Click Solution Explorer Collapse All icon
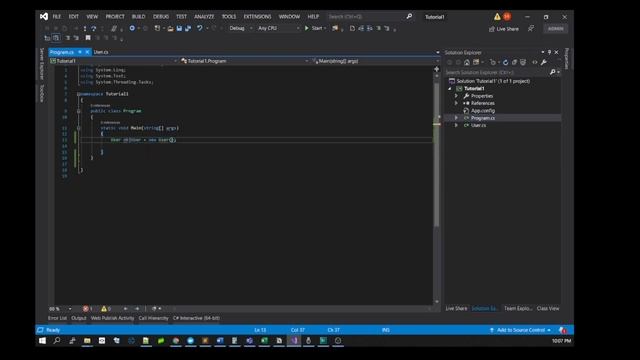 [x=514, y=62]
